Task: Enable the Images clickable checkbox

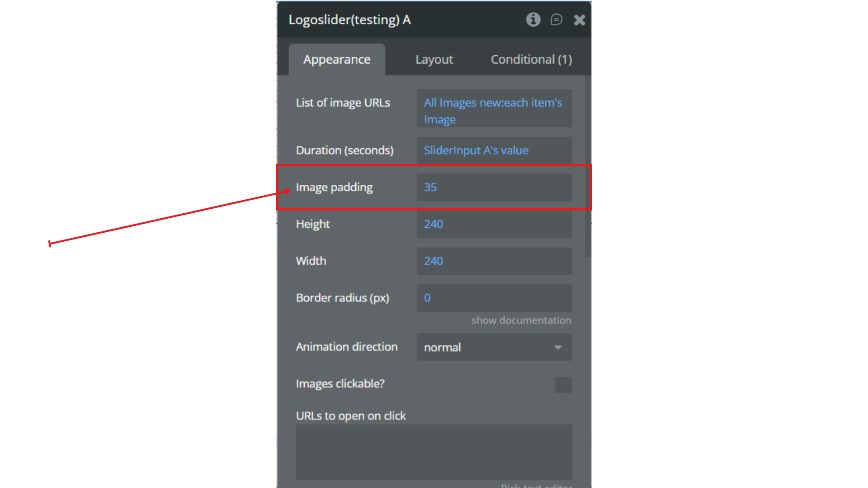Action: tap(563, 385)
